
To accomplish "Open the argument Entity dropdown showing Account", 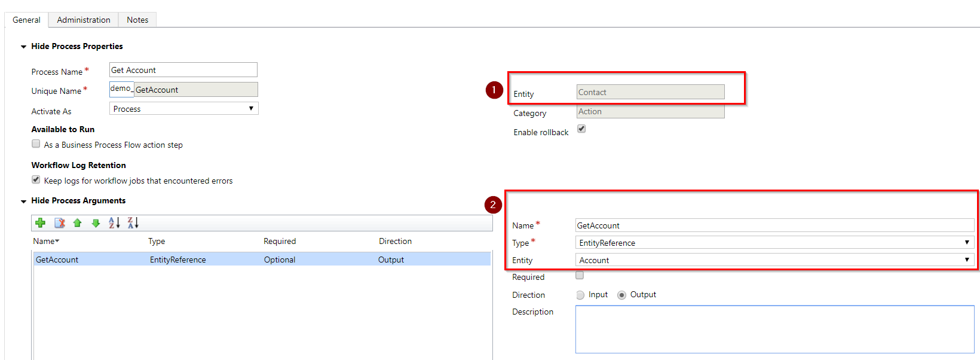I will pos(774,260).
